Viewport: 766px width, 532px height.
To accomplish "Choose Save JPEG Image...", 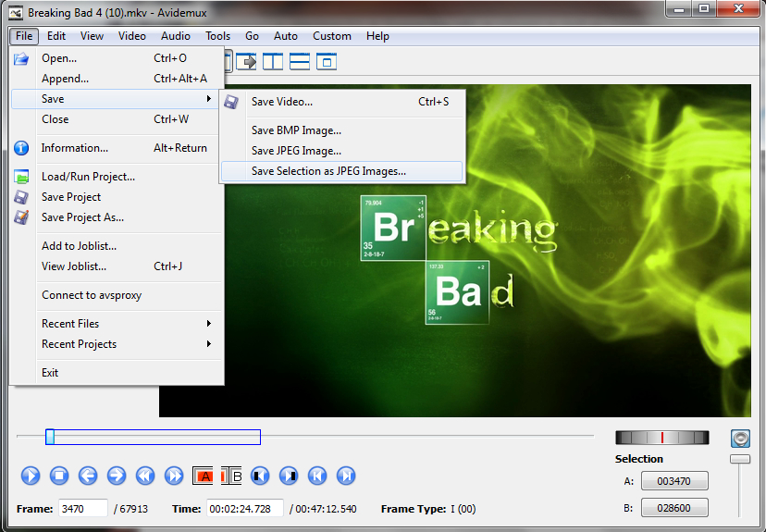I will tap(341, 151).
